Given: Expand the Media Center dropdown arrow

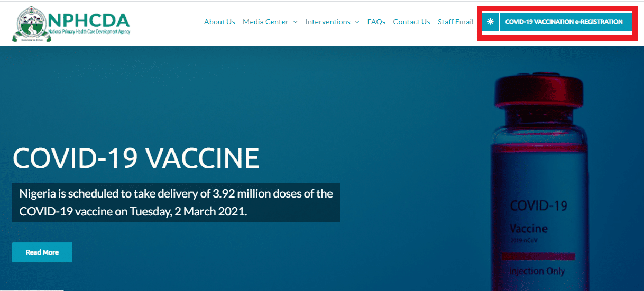Looking at the screenshot, I should pyautogui.click(x=295, y=22).
